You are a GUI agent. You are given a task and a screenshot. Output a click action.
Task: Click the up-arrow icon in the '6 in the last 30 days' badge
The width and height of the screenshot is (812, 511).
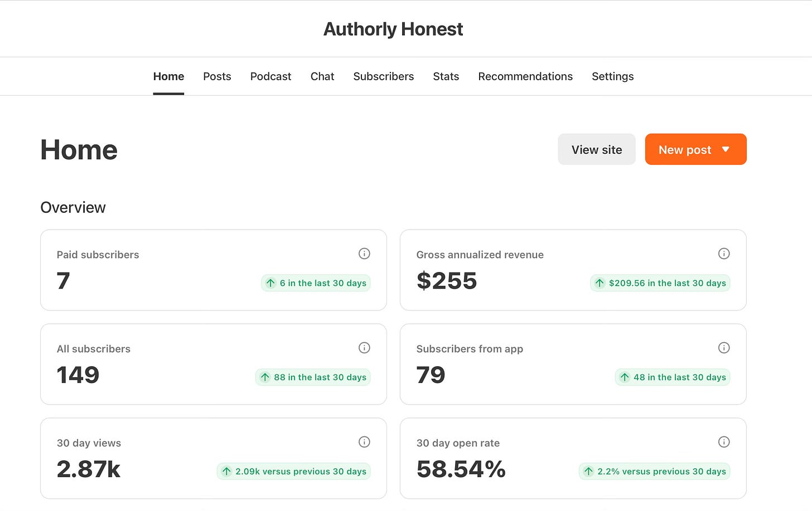[270, 283]
